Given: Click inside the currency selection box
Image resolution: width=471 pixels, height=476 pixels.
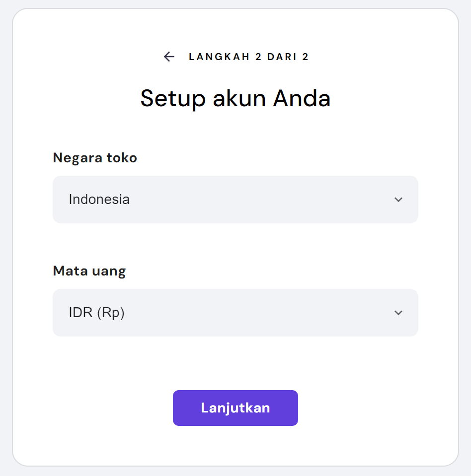Looking at the screenshot, I should (235, 313).
